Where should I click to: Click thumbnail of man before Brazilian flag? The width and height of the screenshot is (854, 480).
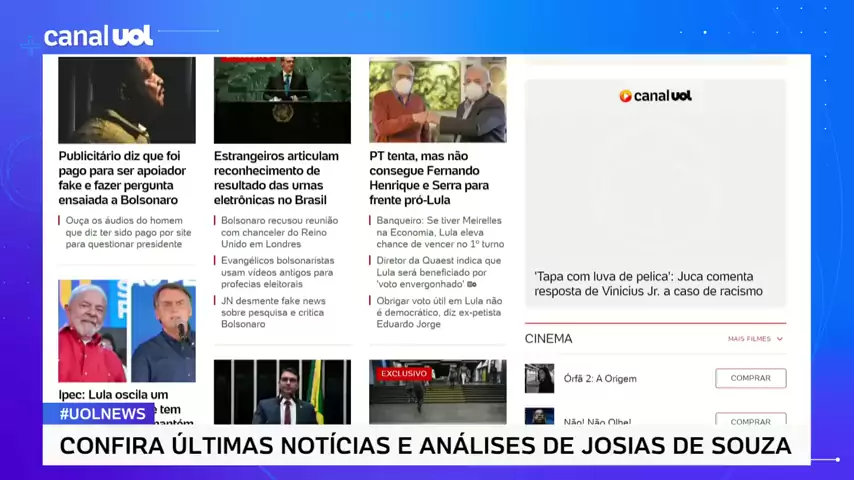282,392
